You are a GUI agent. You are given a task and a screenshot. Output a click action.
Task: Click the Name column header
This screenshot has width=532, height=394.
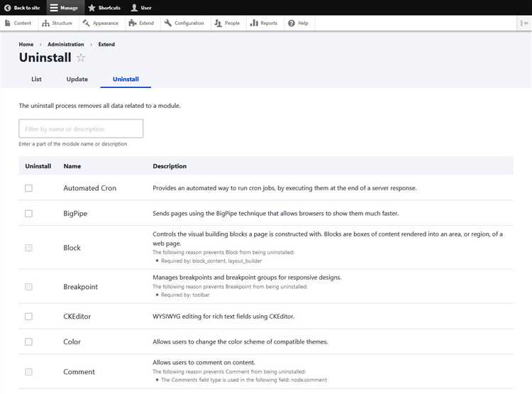pos(72,166)
